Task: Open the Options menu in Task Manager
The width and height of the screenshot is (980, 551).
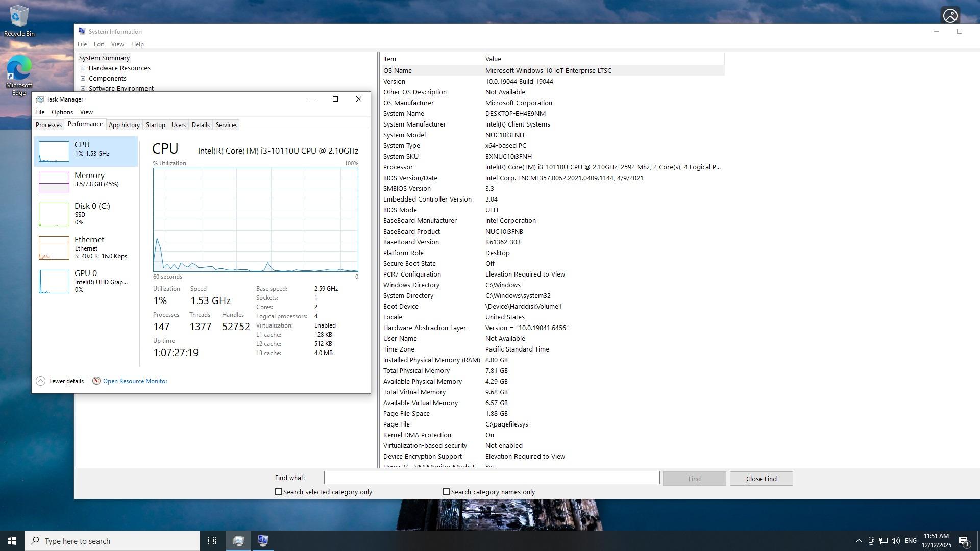Action: pyautogui.click(x=62, y=112)
